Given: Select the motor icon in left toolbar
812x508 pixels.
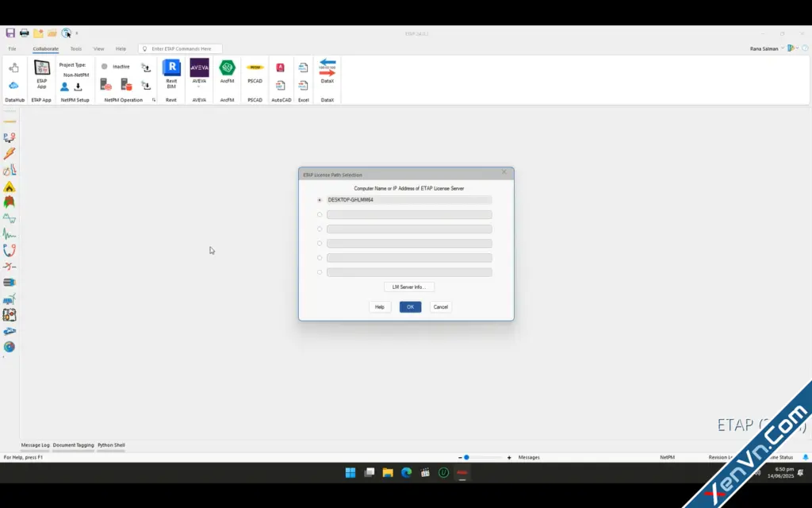Looking at the screenshot, I should point(10,283).
